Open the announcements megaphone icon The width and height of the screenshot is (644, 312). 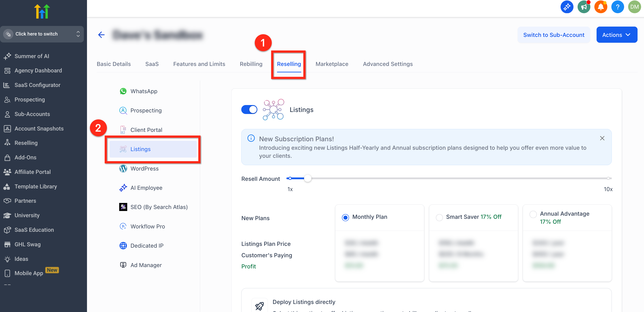(x=583, y=7)
